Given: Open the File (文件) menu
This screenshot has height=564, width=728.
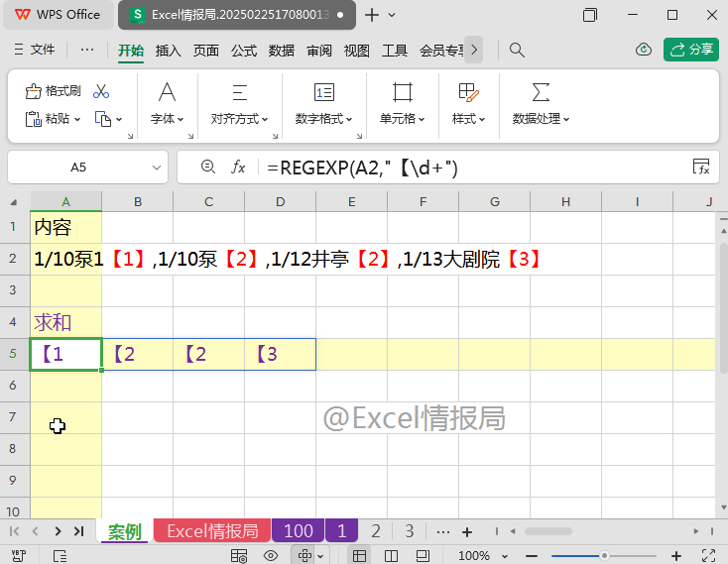Looking at the screenshot, I should 34,50.
